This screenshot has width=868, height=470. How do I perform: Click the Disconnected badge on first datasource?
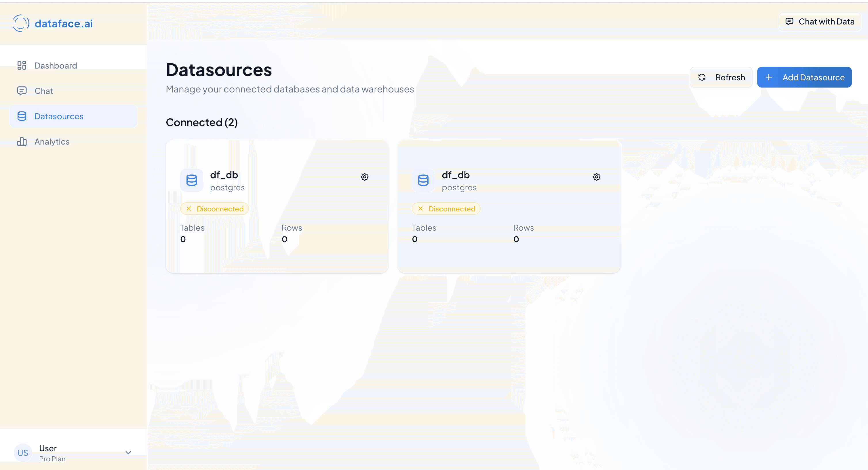point(214,209)
